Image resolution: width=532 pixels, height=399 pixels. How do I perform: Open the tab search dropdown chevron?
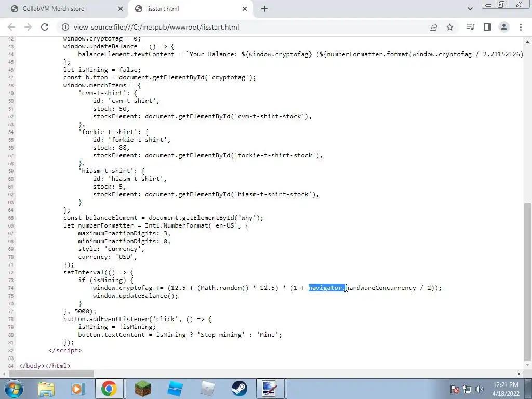click(x=470, y=9)
